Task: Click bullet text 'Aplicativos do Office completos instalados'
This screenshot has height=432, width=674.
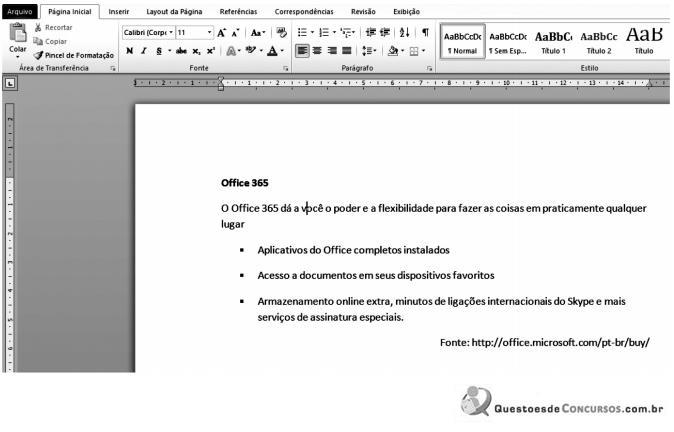Action: [x=353, y=250]
